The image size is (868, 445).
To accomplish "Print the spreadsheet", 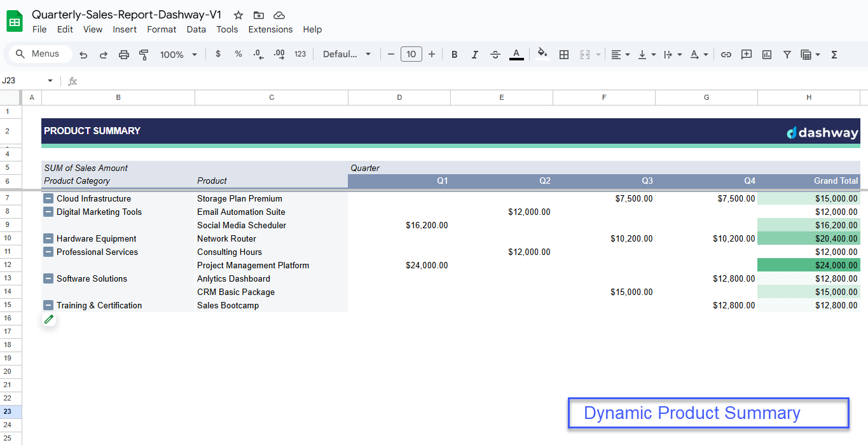I will pyautogui.click(x=124, y=55).
